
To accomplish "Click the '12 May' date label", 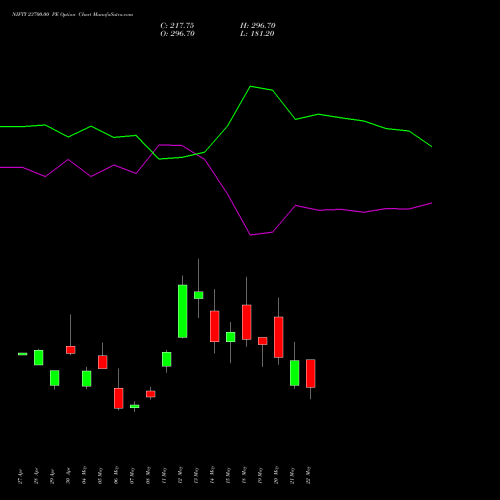I will coord(180,475).
